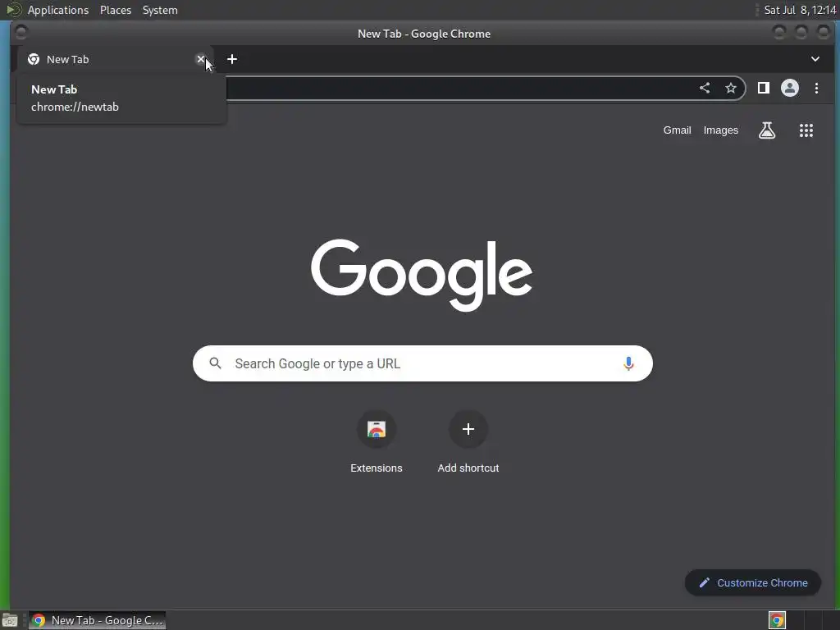Image resolution: width=840 pixels, height=630 pixels.
Task: Close the New Tab browser tab
Action: pos(200,59)
